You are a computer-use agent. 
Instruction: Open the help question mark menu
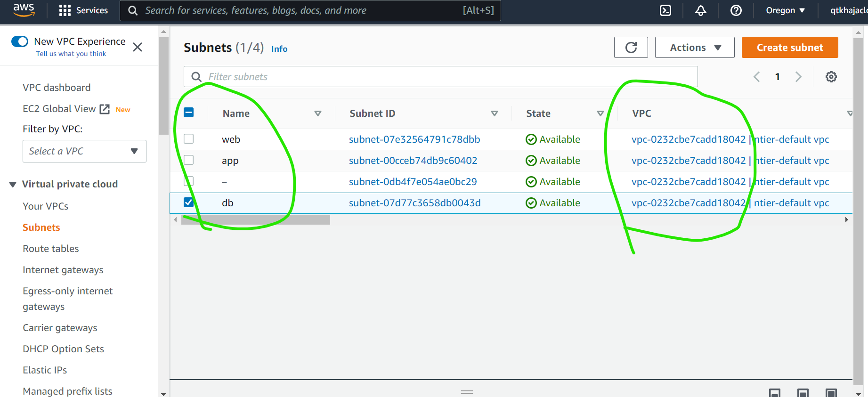(736, 10)
